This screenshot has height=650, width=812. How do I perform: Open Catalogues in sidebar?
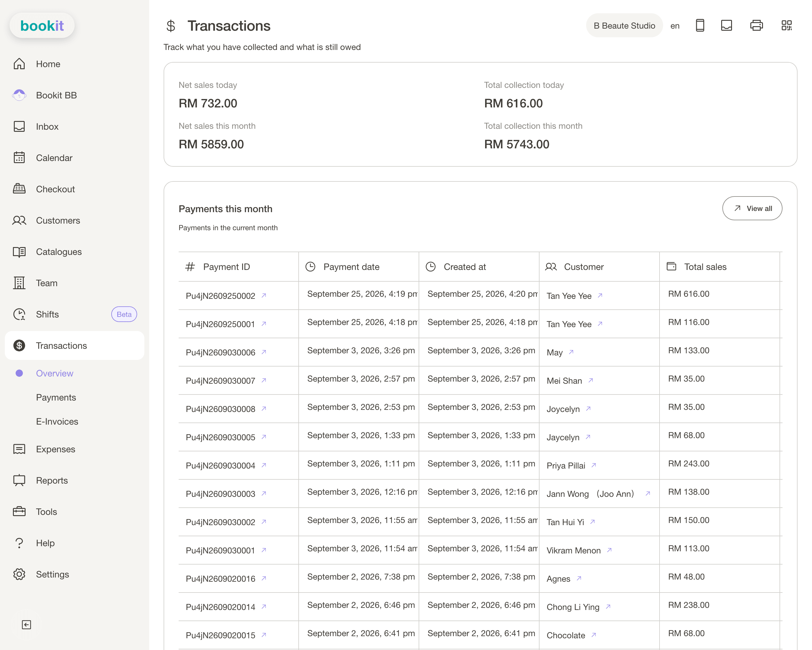click(x=74, y=251)
